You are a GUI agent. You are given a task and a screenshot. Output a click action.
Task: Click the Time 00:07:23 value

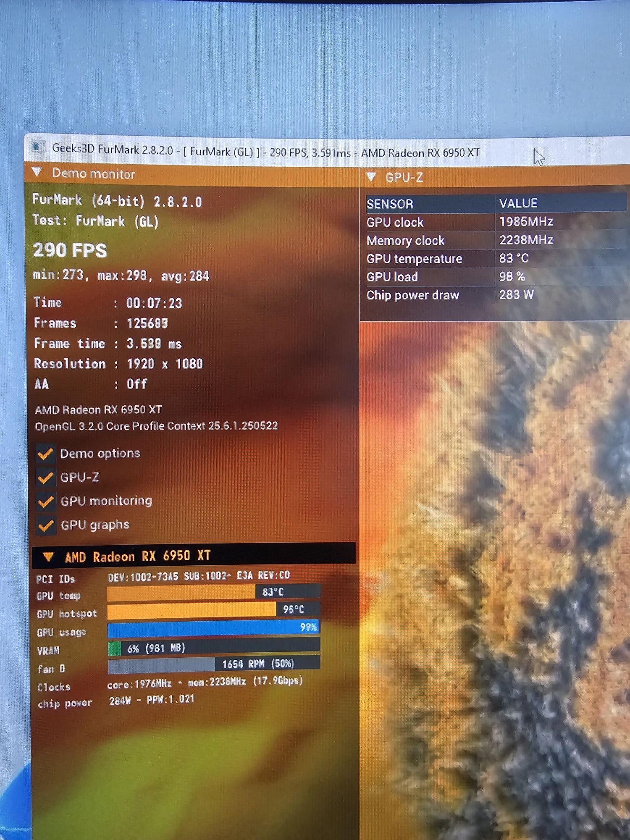(154, 303)
